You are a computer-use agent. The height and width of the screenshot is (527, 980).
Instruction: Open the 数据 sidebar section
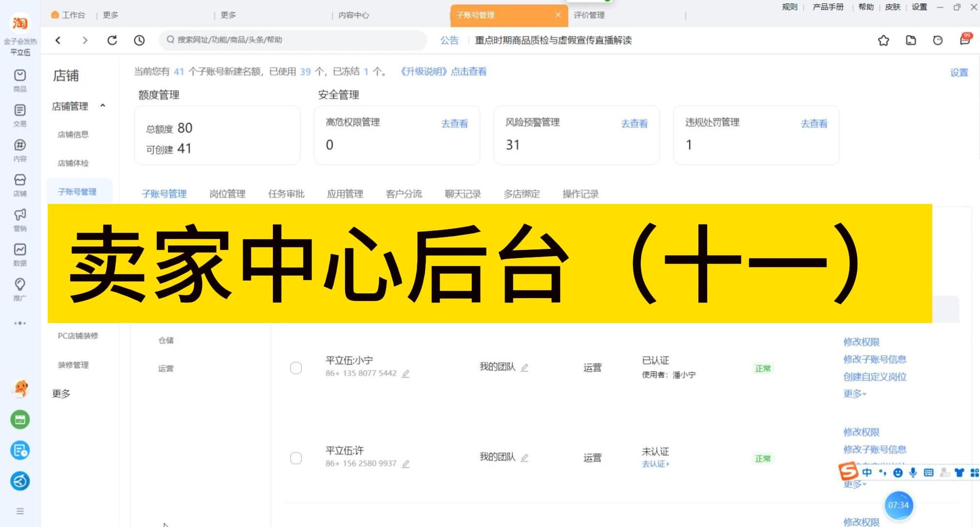tap(20, 255)
